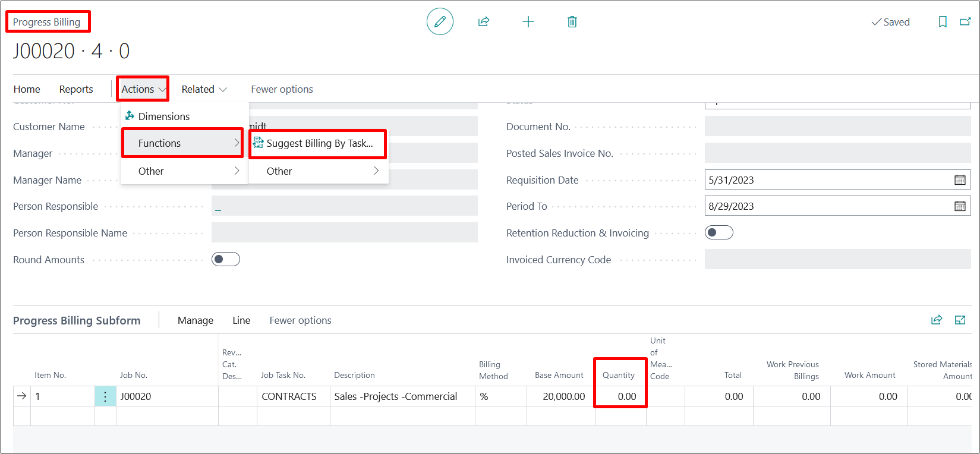Viewport: 980px width, 454px height.
Task: Expand the Actions dropdown menu
Action: pos(143,89)
